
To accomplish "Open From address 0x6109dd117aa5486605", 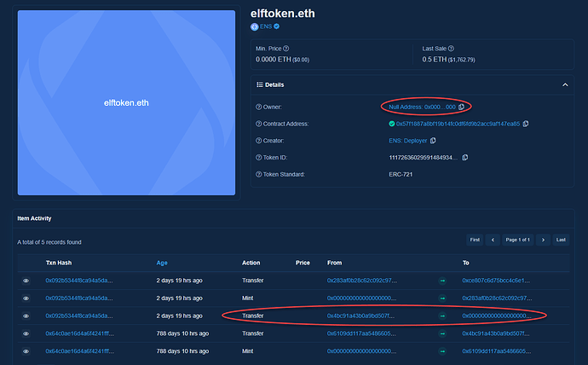I will point(361,333).
